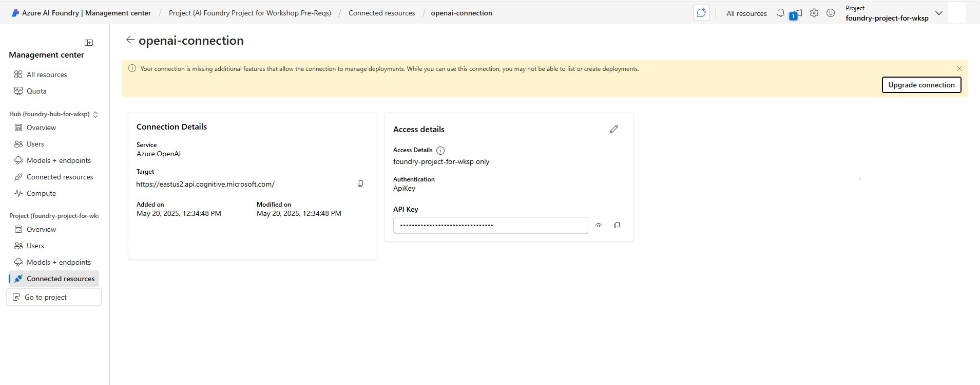The width and height of the screenshot is (980, 385).
Task: Click the masked API Key field
Action: pos(490,225)
